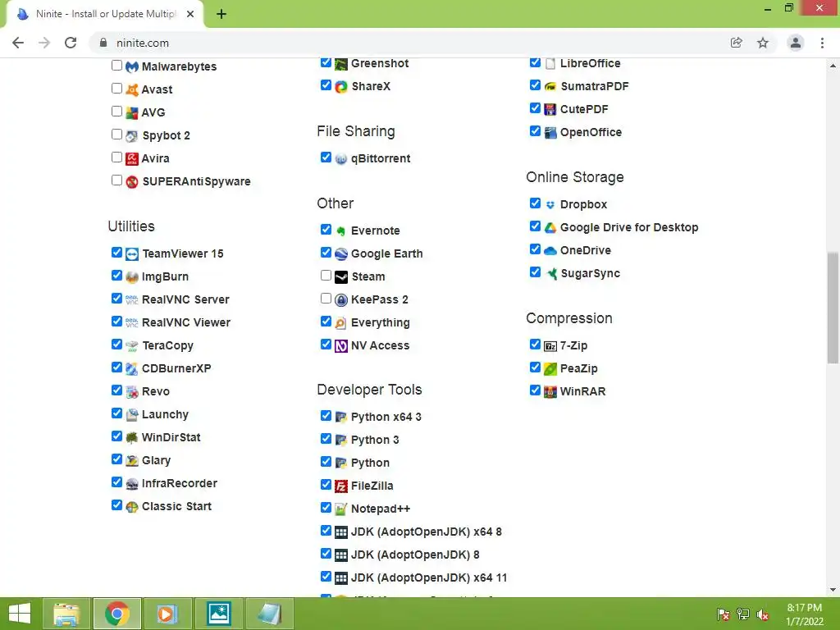Click the CDBurnerXP icon

pos(132,368)
